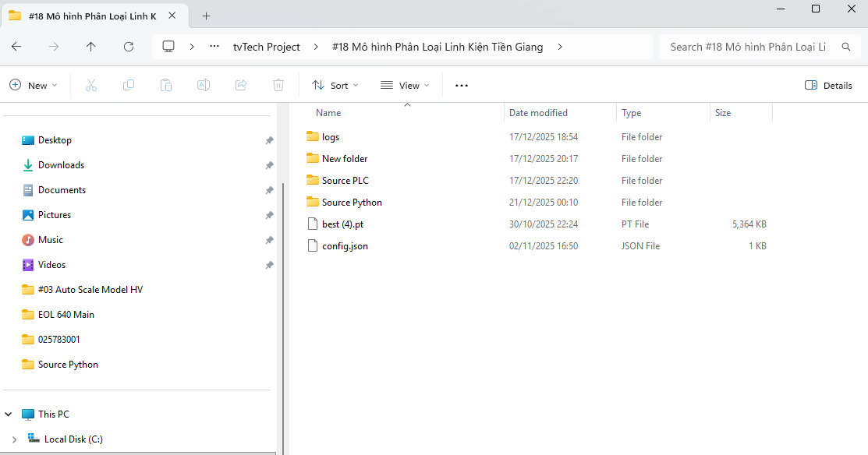Open the See more ellipsis menu

pyautogui.click(x=462, y=85)
